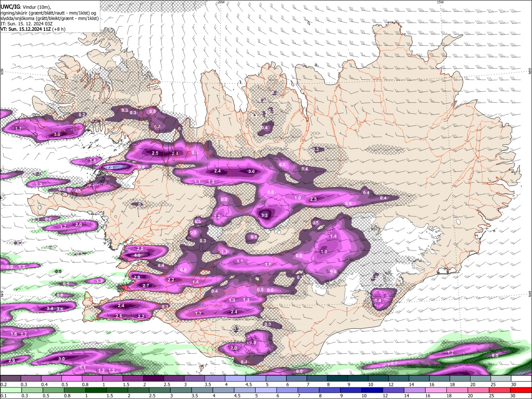This screenshot has width=532, height=399.
Task: Click the '0.1' label under the lower legend row
Action: [3, 396]
